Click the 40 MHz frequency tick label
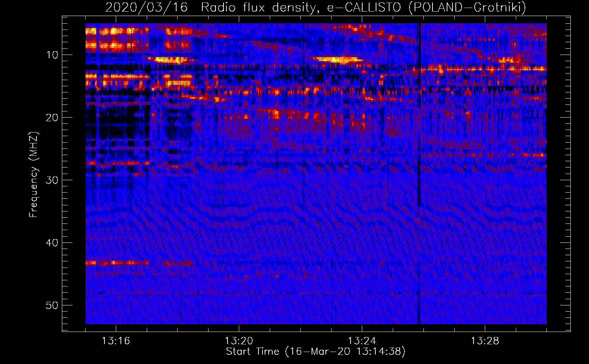The image size is (589, 364). tap(52, 243)
